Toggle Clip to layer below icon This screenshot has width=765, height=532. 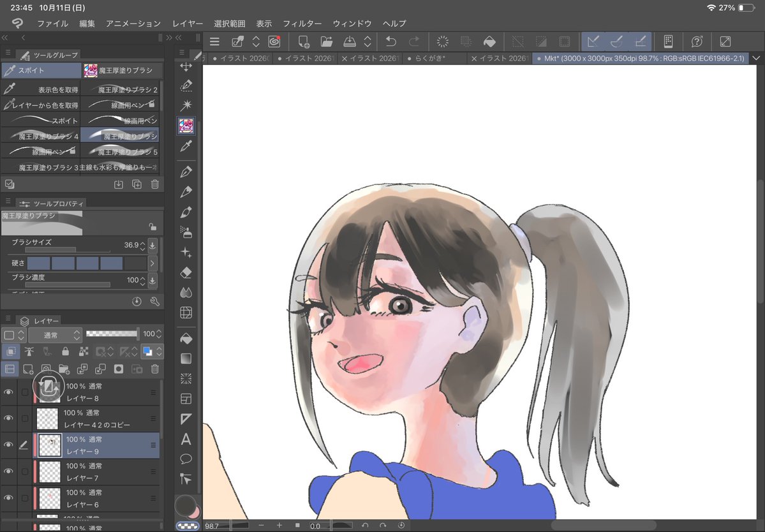click(x=11, y=351)
